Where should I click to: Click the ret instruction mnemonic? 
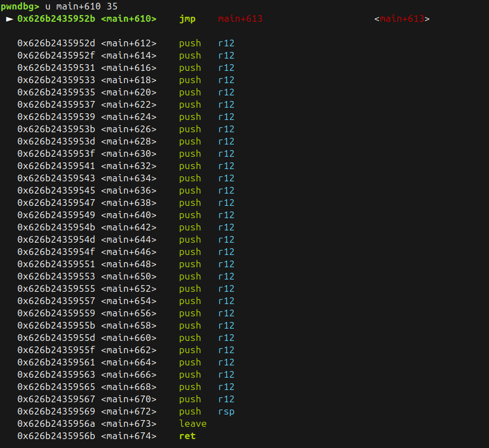[187, 436]
